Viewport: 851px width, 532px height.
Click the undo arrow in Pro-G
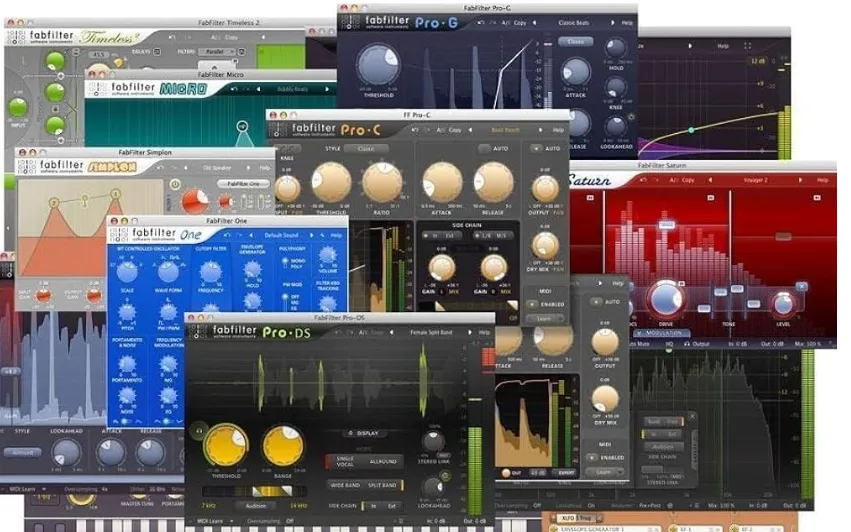coord(481,23)
